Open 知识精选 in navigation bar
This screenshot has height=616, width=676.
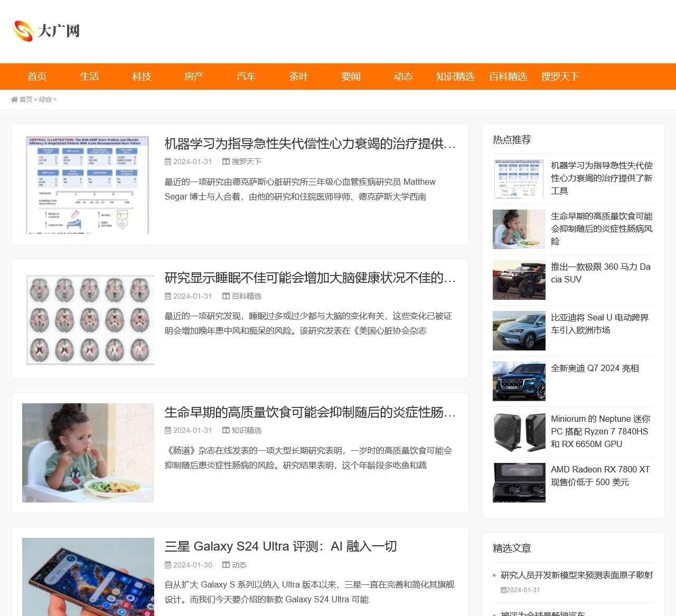pos(455,77)
